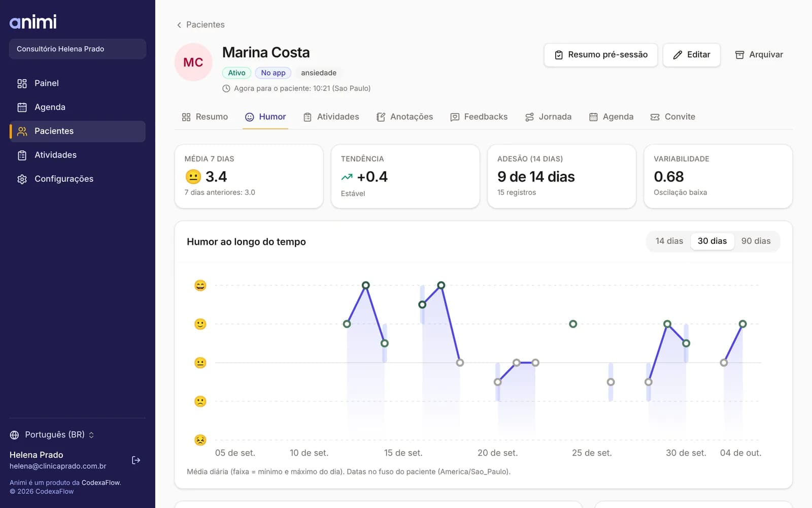
Task: Click the clock icon near patient time
Action: 226,88
